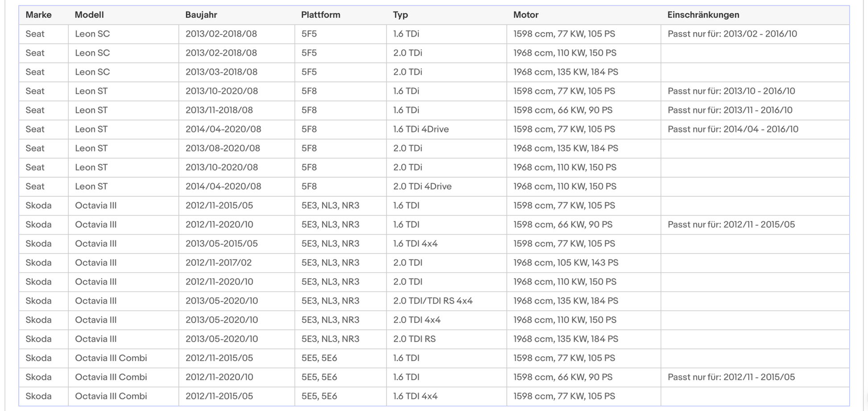Click the Baujahr column header
This screenshot has width=868, height=411.
(x=201, y=15)
